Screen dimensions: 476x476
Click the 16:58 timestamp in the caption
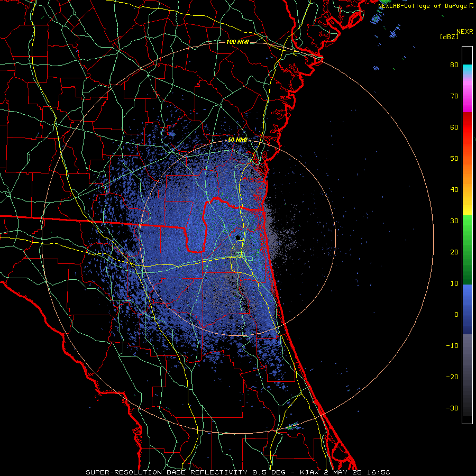[379, 472]
